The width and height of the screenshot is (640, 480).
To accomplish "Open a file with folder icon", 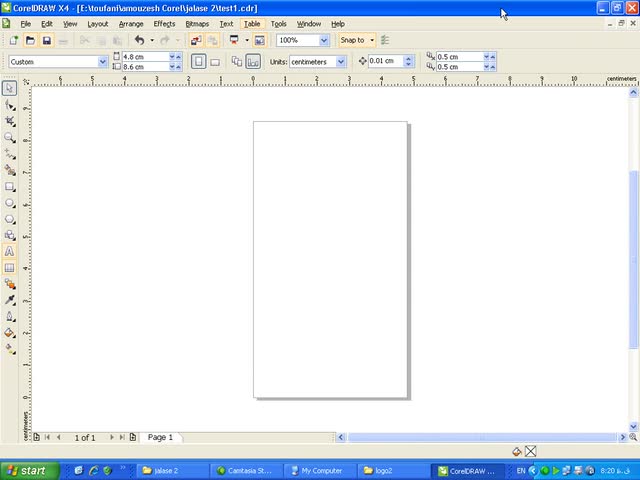I will click(x=30, y=40).
